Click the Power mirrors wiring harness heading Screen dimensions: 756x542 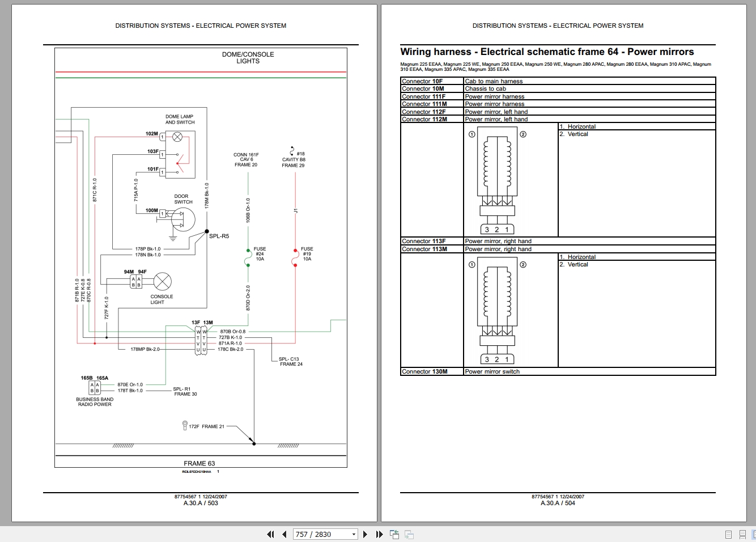(547, 52)
